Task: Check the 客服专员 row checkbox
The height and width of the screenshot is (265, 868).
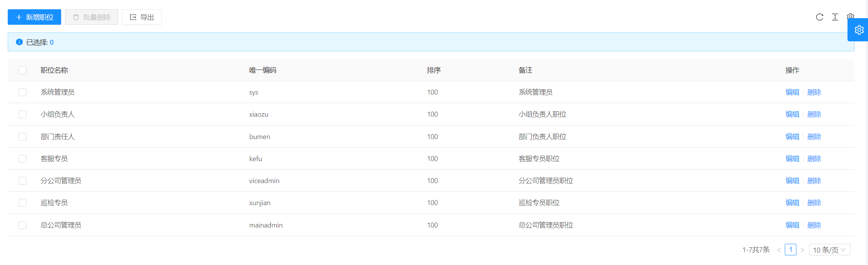Action: point(22,158)
